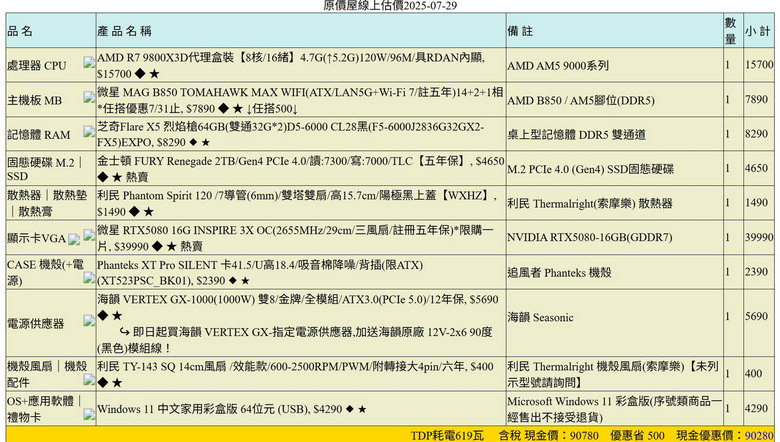780x442 pixels.
Task: Click the M.2 PCIe 4.0 (Gen4) SSD固態硬碟 remark
Action: (590, 169)
